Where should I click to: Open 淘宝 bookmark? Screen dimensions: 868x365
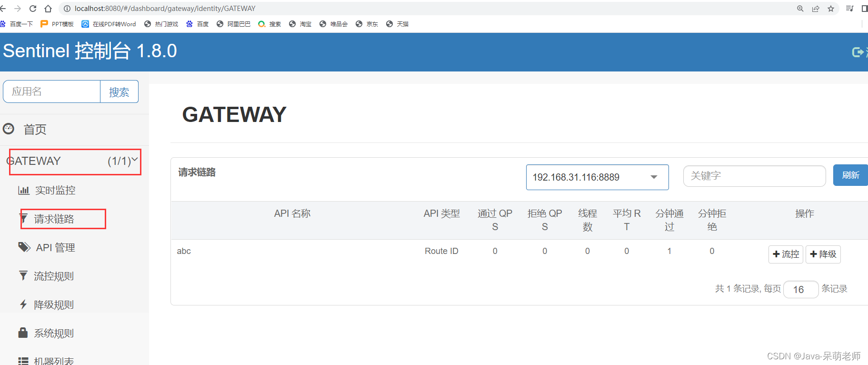click(300, 24)
